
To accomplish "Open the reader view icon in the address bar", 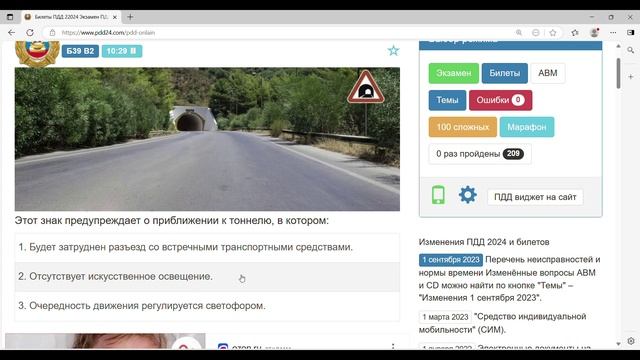I will [536, 33].
